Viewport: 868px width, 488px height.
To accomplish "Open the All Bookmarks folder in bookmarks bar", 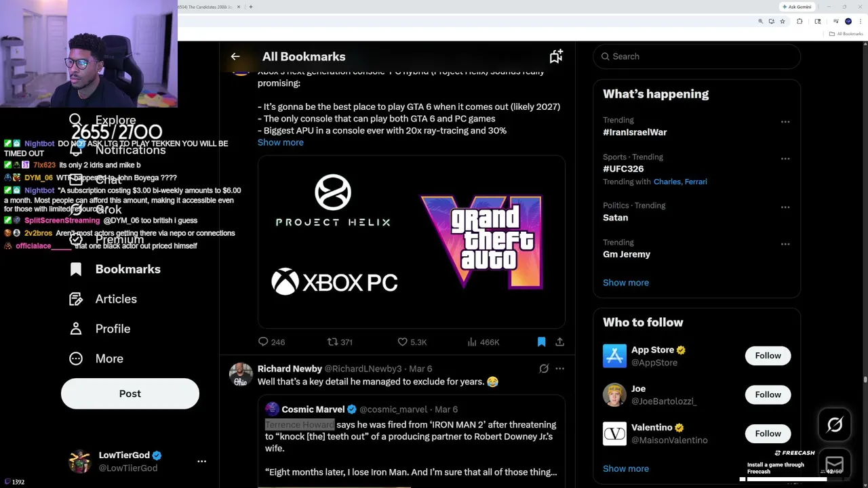I will (x=846, y=34).
